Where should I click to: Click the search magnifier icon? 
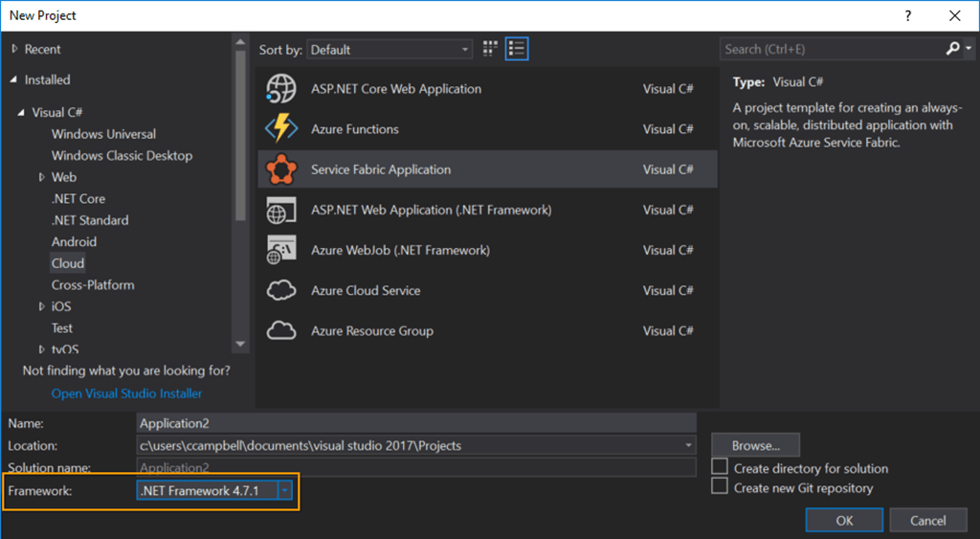tap(952, 49)
